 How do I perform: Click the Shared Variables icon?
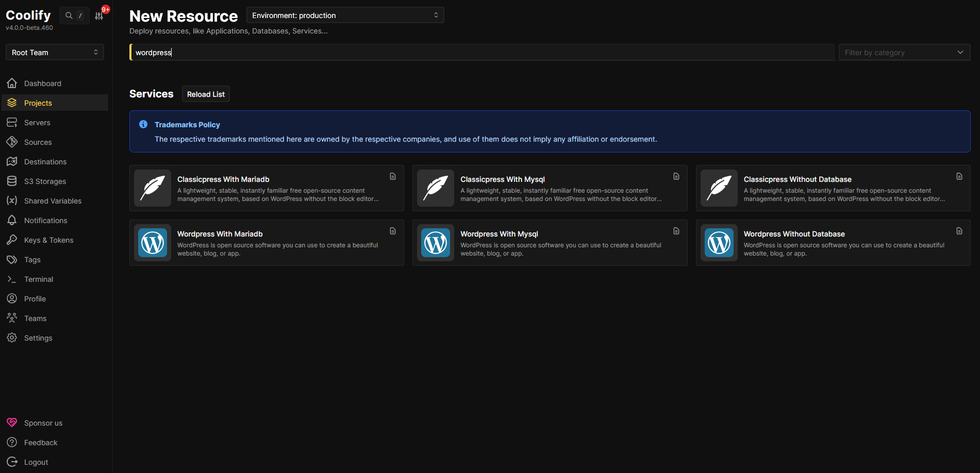pyautogui.click(x=12, y=201)
